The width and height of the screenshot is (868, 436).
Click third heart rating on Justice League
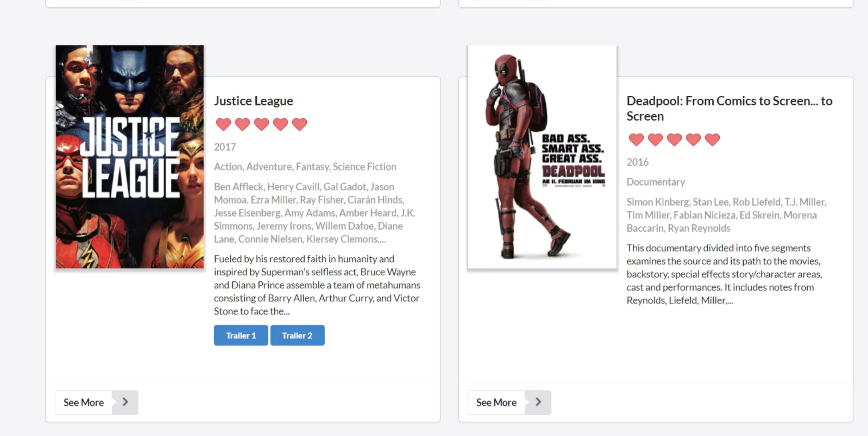[x=261, y=124]
